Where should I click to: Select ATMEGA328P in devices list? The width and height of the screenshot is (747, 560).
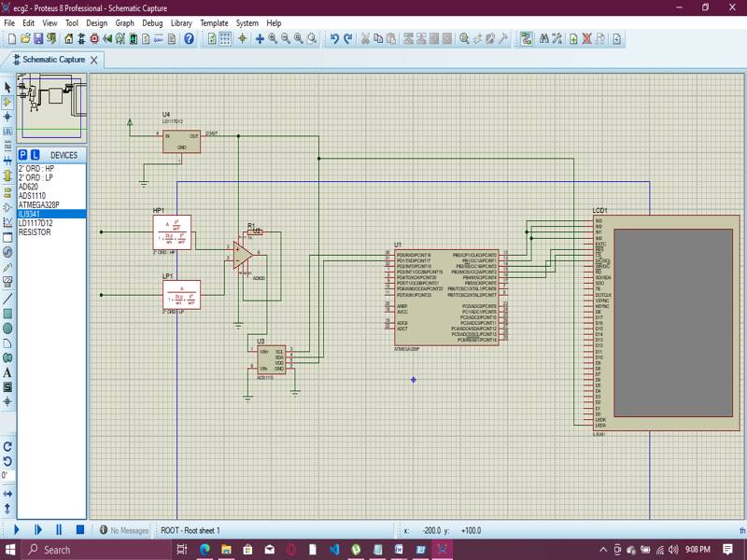coord(38,204)
